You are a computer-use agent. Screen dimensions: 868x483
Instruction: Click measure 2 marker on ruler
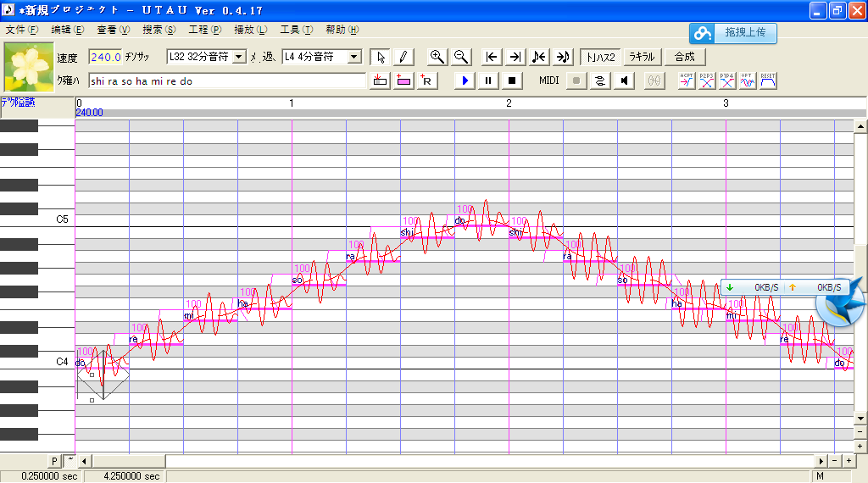pos(509,103)
